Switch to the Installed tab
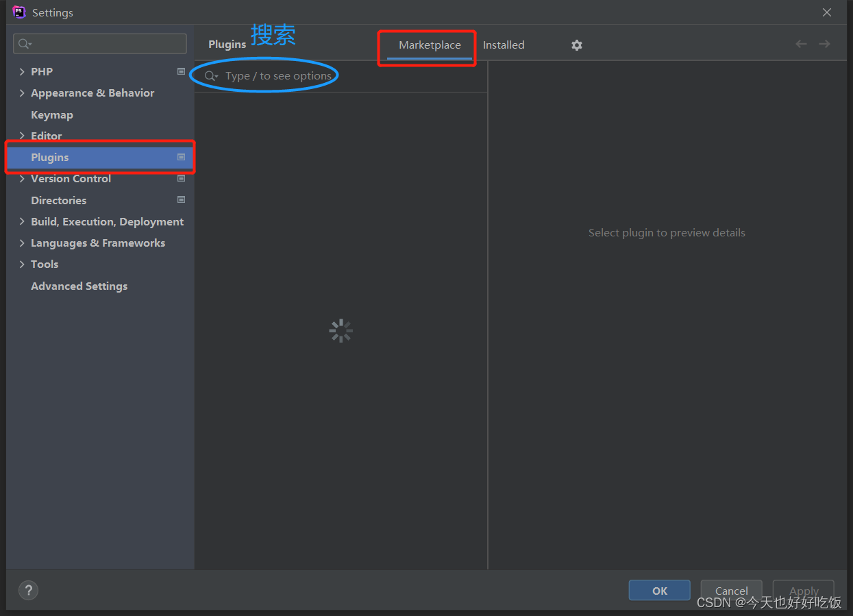Viewport: 853px width, 616px height. 504,45
